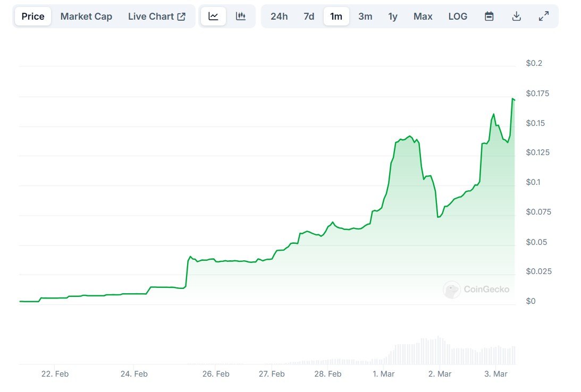Click the 22. Feb date label
This screenshot has width=581, height=392.
[x=55, y=374]
